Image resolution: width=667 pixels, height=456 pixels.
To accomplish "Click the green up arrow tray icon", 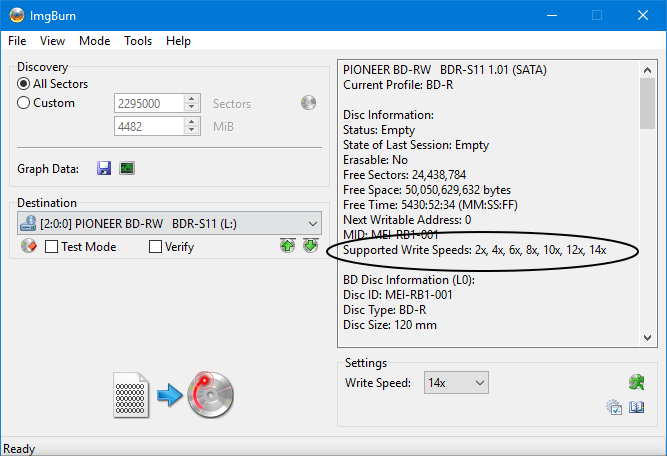I will [288, 245].
